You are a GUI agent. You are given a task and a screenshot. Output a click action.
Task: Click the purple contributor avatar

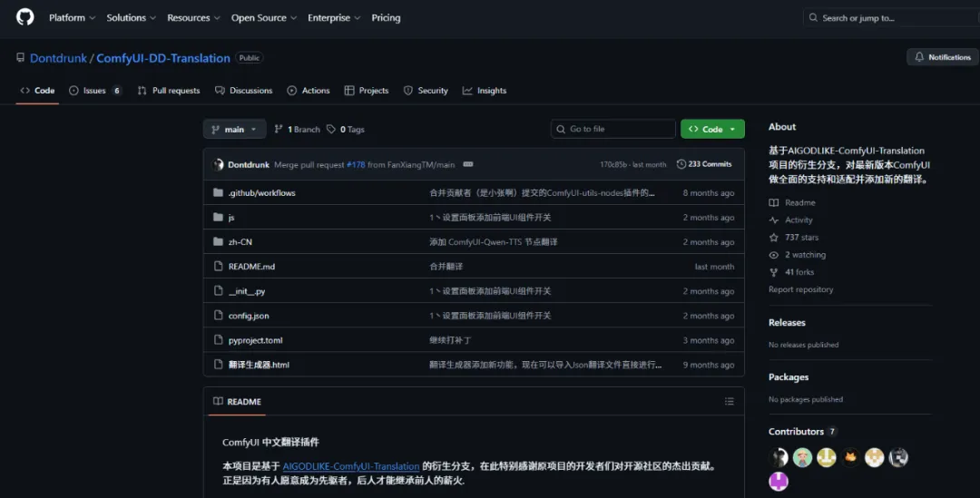click(x=779, y=481)
